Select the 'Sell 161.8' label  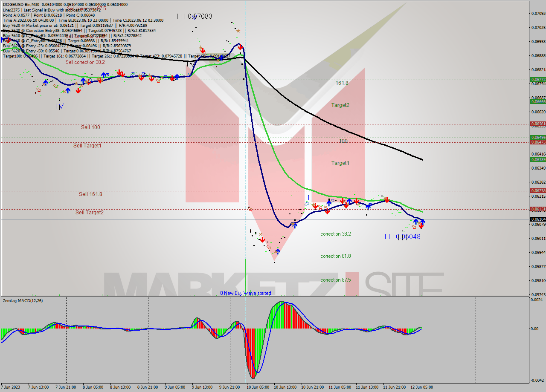[x=90, y=194]
